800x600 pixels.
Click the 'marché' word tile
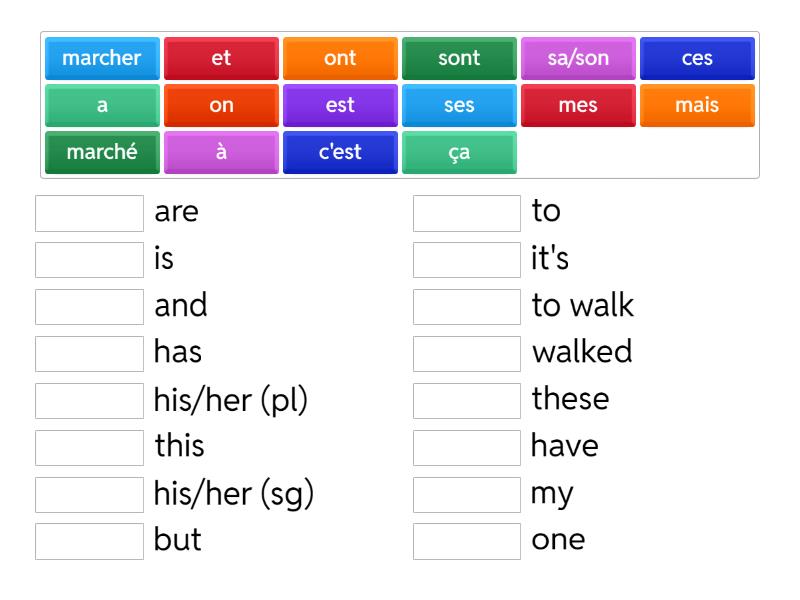coord(101,150)
